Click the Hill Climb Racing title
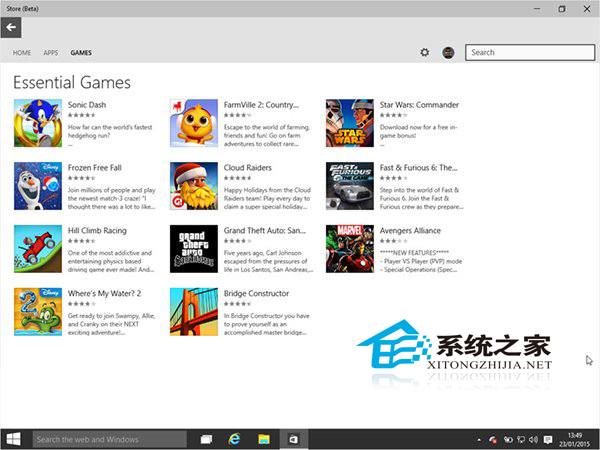This screenshot has width=600, height=450. (x=97, y=231)
